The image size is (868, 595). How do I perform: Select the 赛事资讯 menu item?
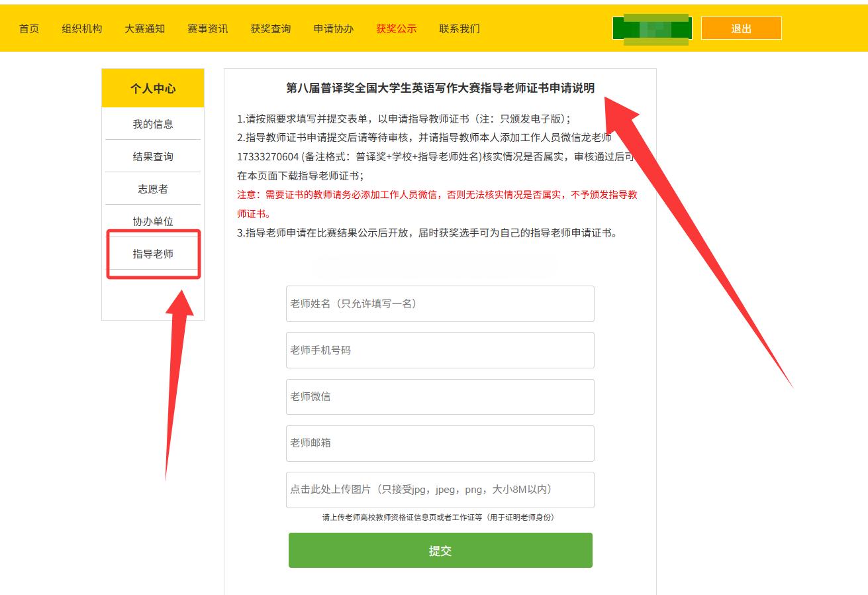[207, 28]
